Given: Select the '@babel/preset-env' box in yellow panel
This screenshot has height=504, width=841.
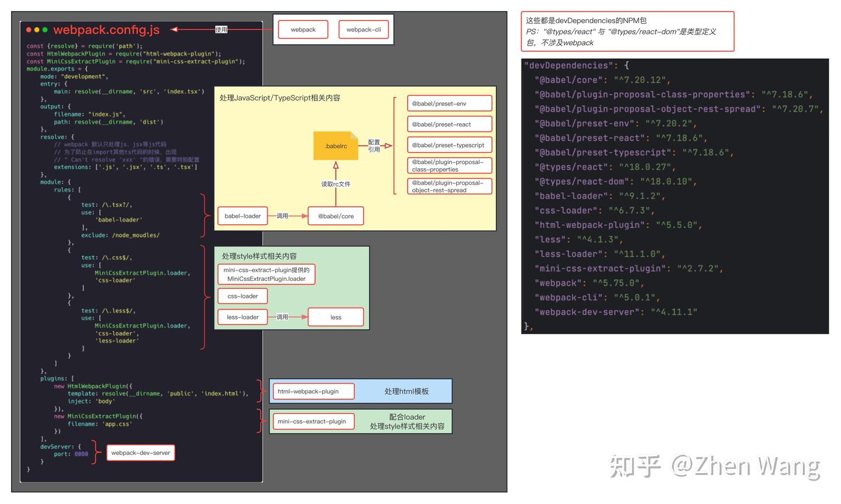Looking at the screenshot, I should tap(450, 103).
